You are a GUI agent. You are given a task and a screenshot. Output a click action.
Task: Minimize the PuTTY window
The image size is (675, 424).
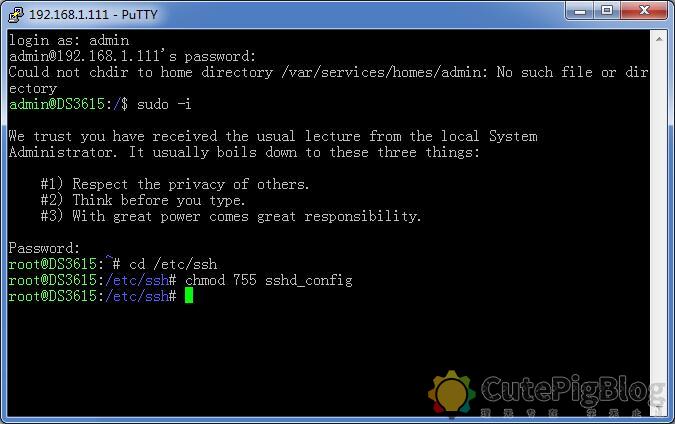coord(579,11)
